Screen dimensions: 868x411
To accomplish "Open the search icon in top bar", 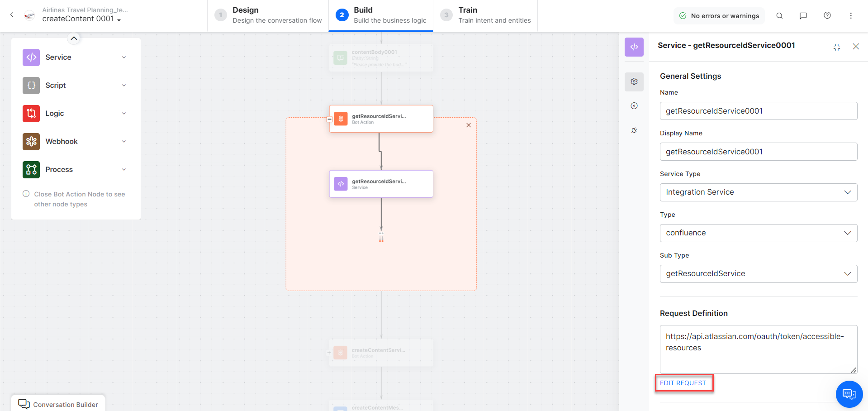I will point(779,16).
